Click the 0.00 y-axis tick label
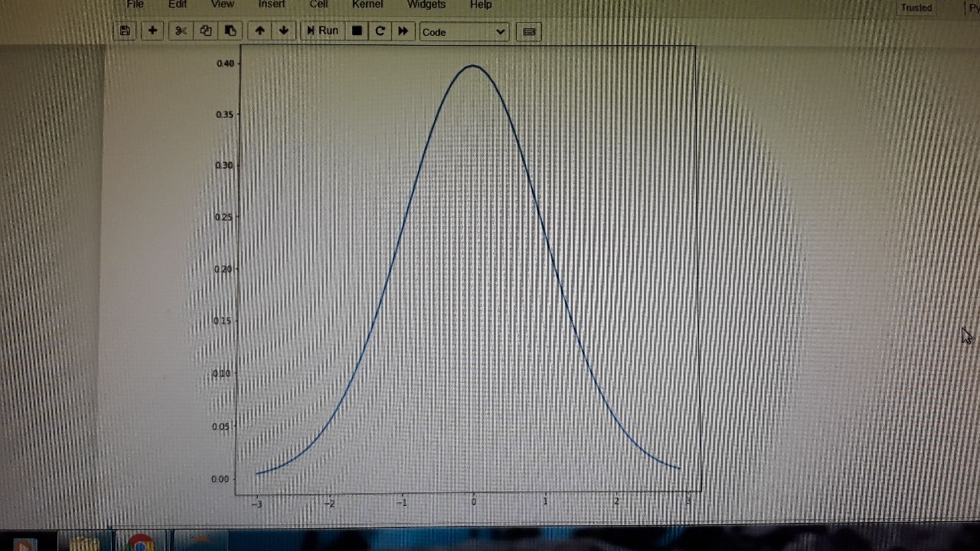 tap(220, 479)
